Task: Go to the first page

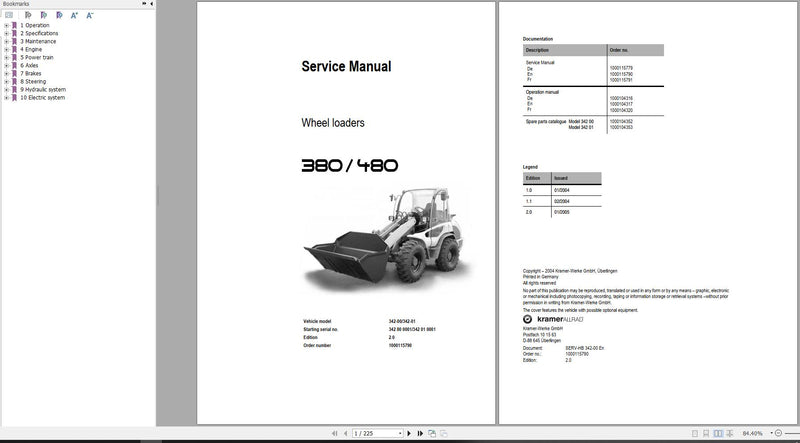Action: [335, 433]
